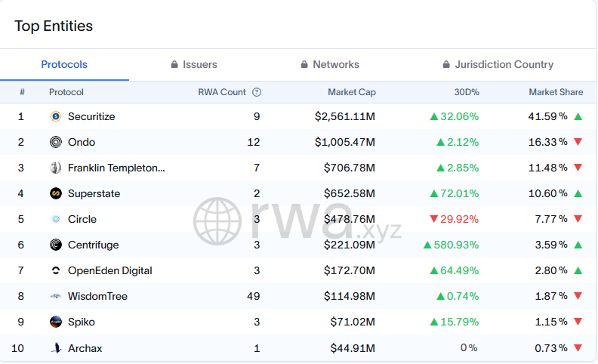Click WisdomTree market share down arrow
The height and width of the screenshot is (364, 598).
[578, 296]
